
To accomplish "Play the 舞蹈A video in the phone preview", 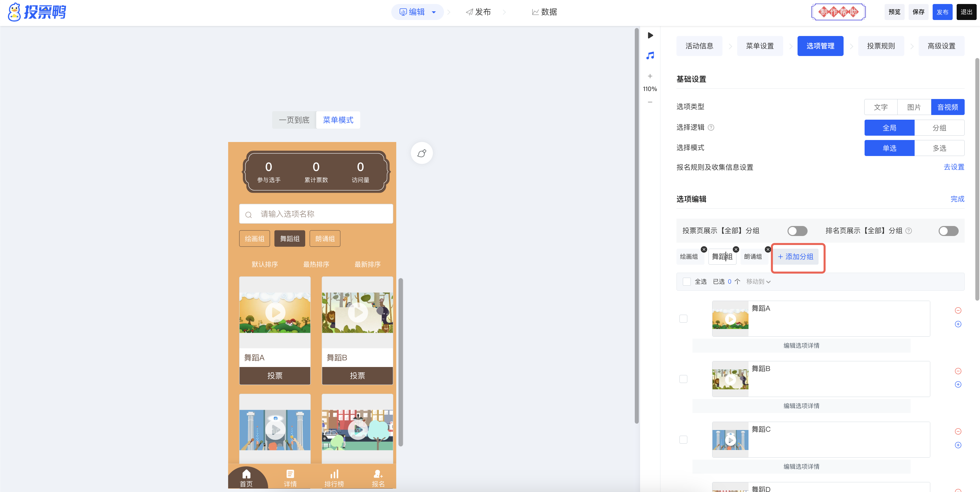I will click(275, 313).
